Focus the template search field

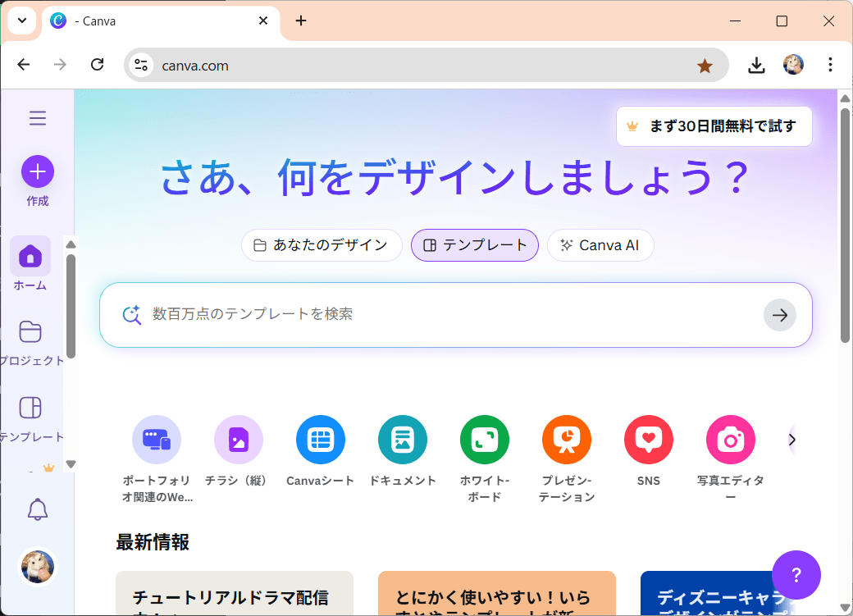pos(456,314)
